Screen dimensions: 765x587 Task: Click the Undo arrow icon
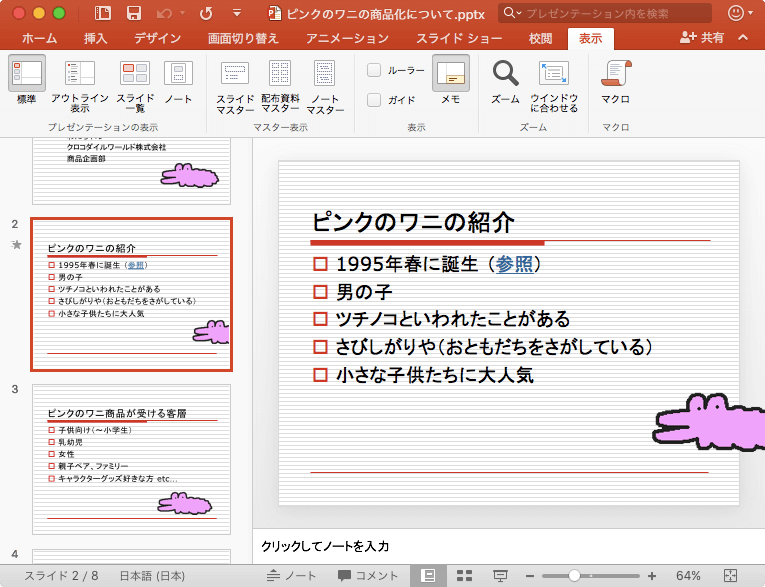[x=164, y=13]
